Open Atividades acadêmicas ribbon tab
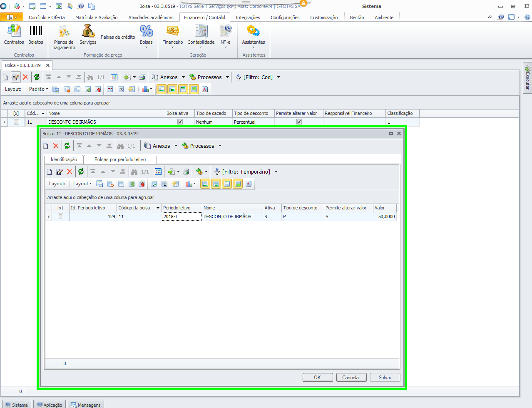 coord(151,17)
